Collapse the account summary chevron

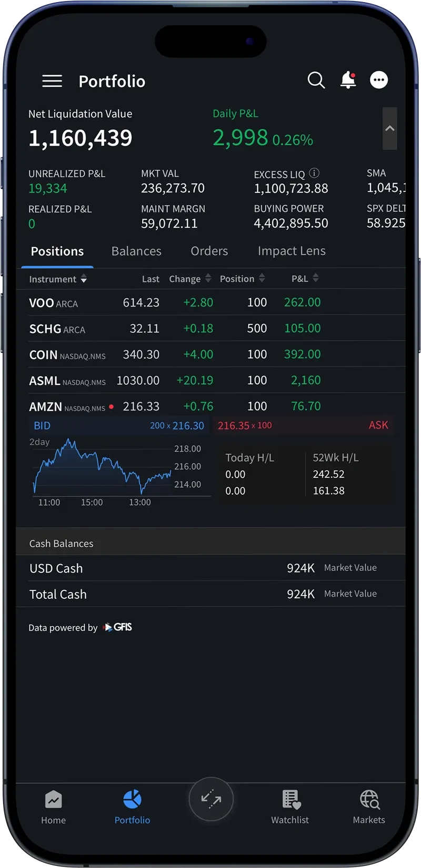tap(389, 129)
